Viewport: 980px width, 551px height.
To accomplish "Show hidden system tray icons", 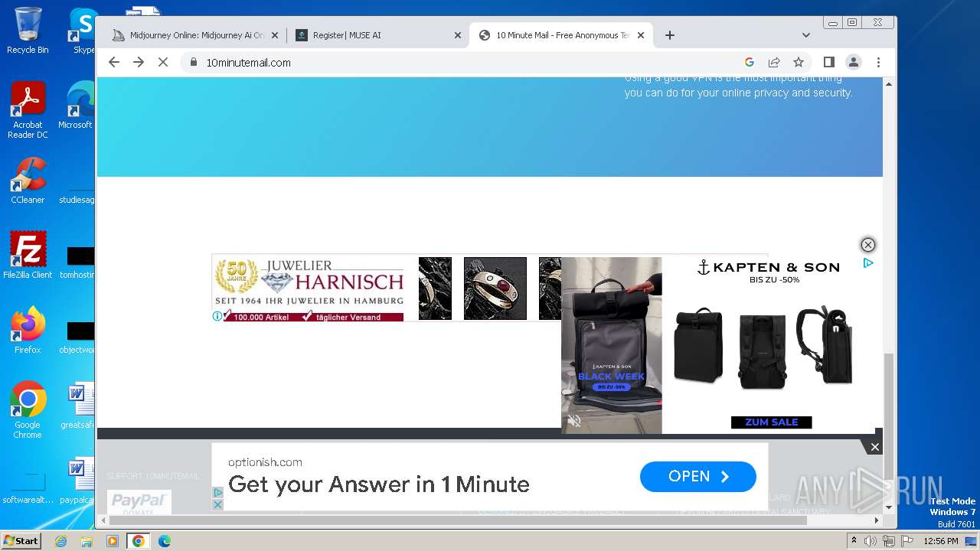I will tap(854, 541).
